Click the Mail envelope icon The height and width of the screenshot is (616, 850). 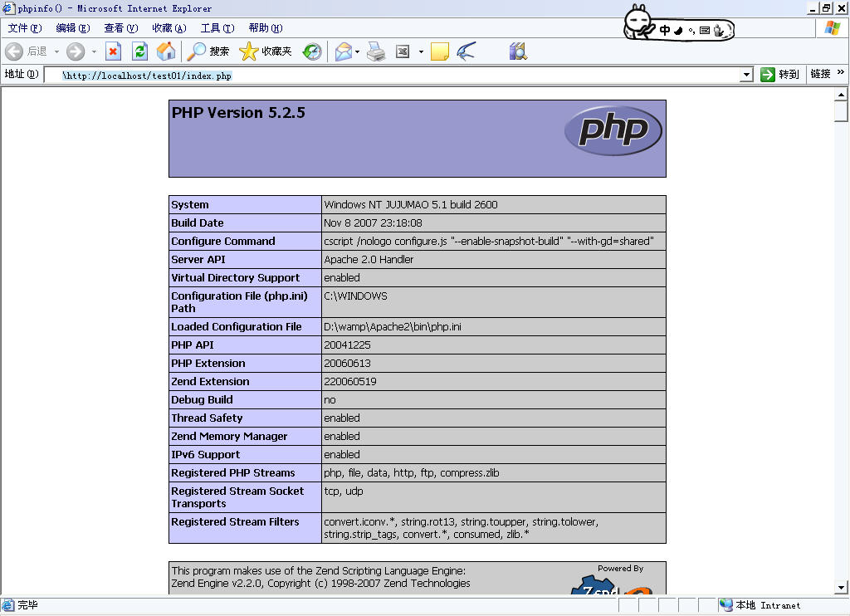point(343,51)
